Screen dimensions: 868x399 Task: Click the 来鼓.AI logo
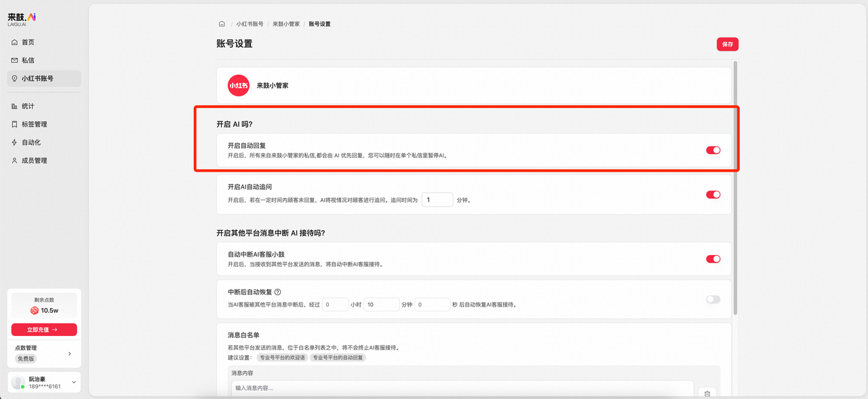pyautogui.click(x=22, y=18)
